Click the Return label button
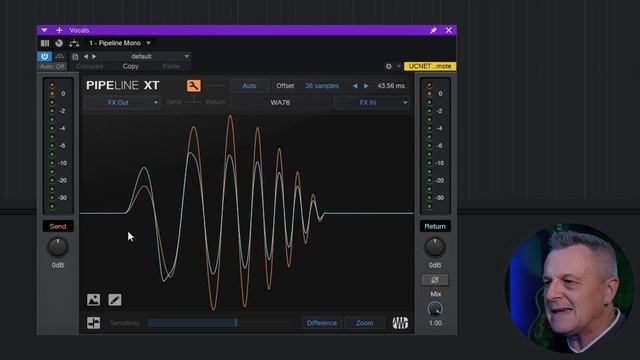The image size is (640, 360). (x=435, y=227)
